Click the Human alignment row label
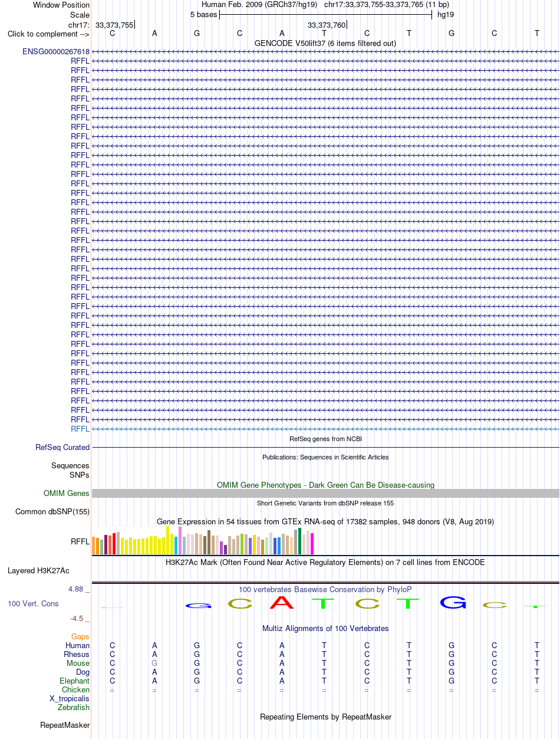Image resolution: width=560 pixels, height=739 pixels. [78, 646]
